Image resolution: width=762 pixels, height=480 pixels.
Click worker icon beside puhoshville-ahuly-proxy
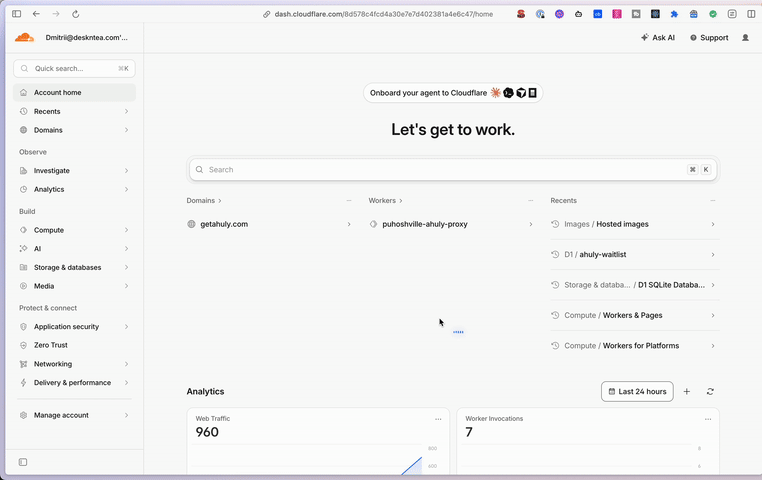373,224
